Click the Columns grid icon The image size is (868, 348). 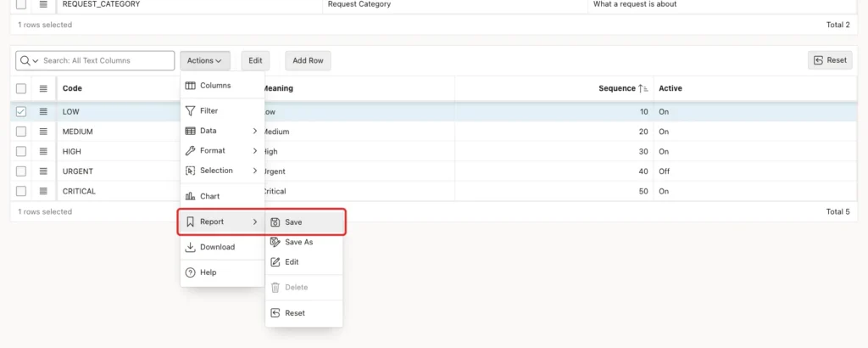coord(190,86)
